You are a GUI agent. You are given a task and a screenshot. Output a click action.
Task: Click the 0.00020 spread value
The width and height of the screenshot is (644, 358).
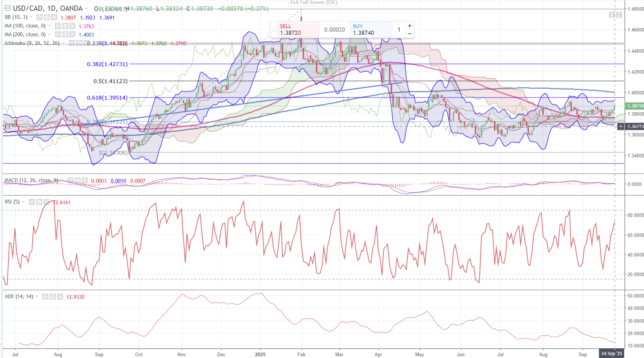335,30
